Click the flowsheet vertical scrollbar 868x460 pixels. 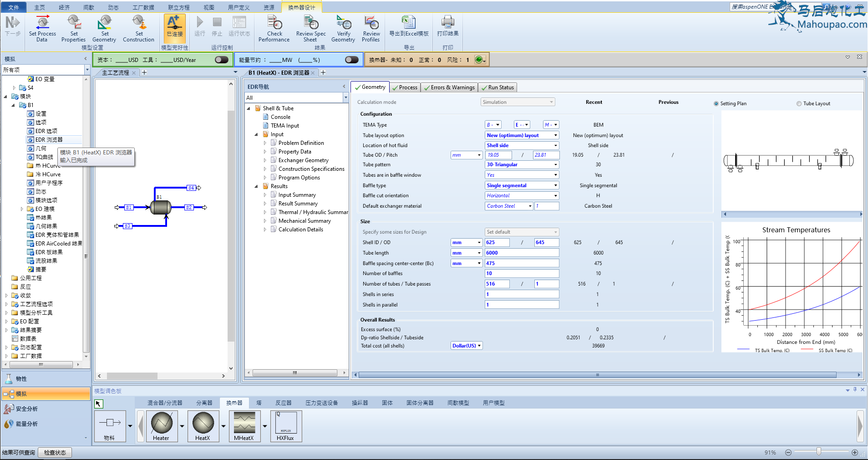(x=231, y=225)
